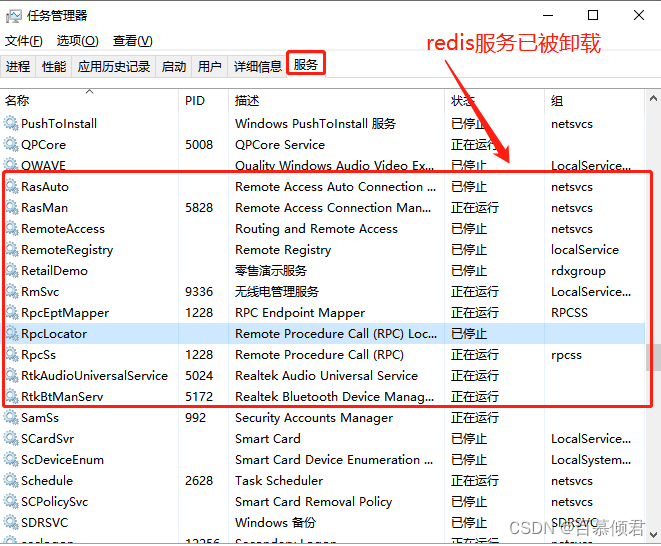Screen dimensions: 661x546
Task: Click the '零售演示服务' description
Action: [x=271, y=270]
